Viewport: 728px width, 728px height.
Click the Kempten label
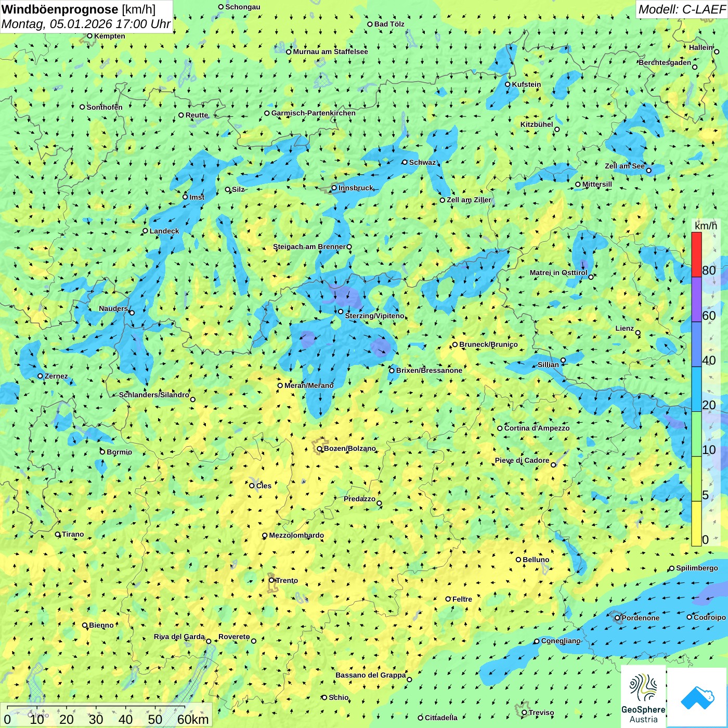click(x=110, y=36)
